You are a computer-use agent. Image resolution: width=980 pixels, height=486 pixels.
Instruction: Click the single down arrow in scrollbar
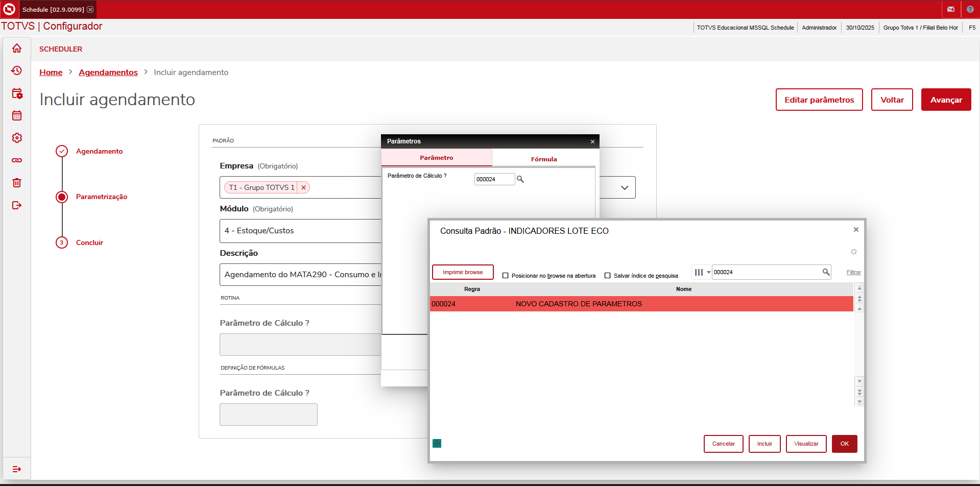tap(859, 381)
